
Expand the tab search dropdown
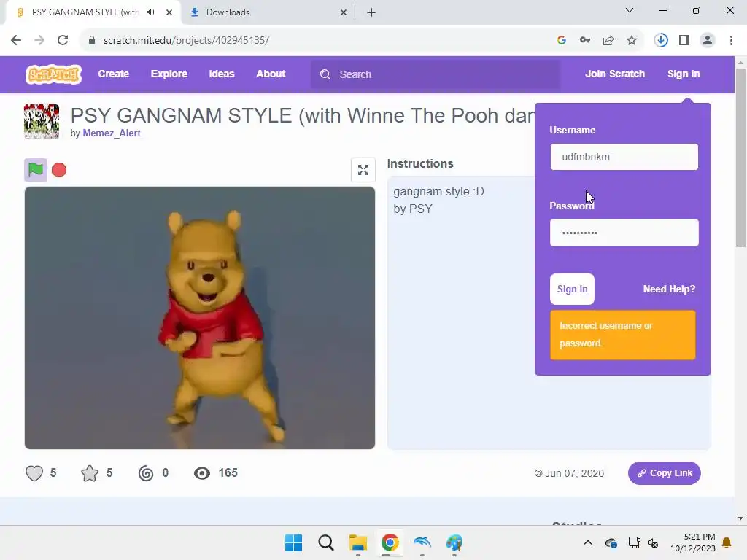(630, 10)
